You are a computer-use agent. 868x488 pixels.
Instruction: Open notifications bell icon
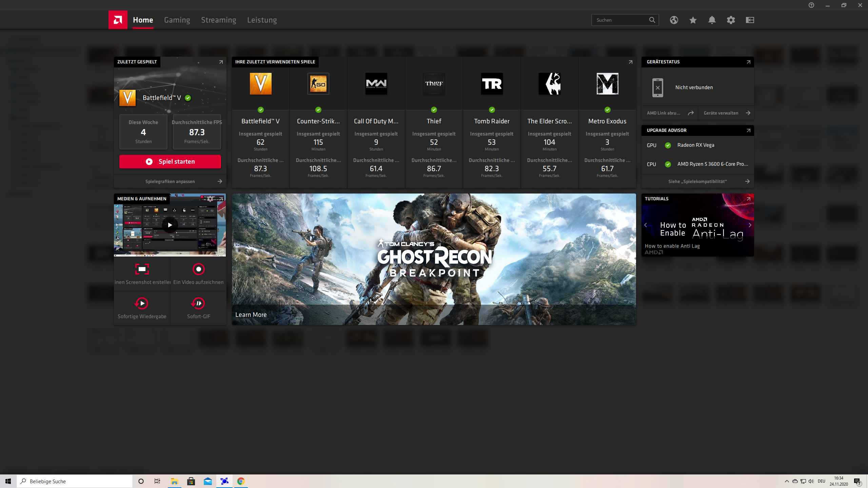712,20
